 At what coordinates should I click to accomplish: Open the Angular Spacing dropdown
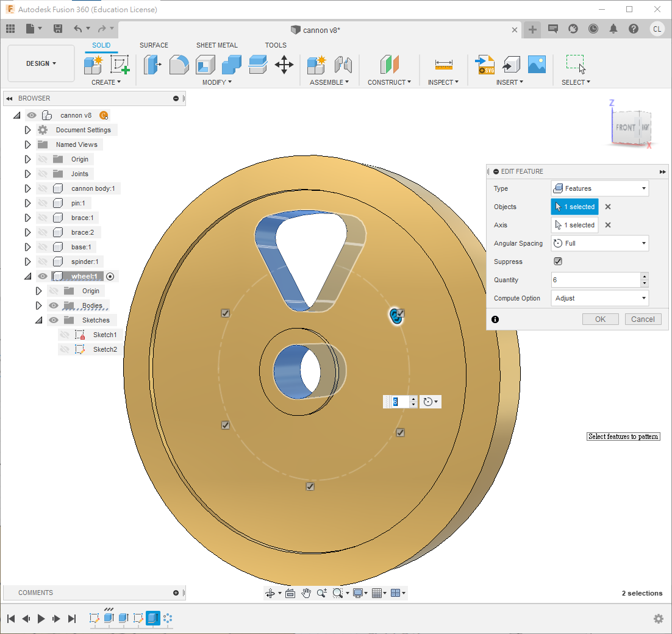click(599, 243)
